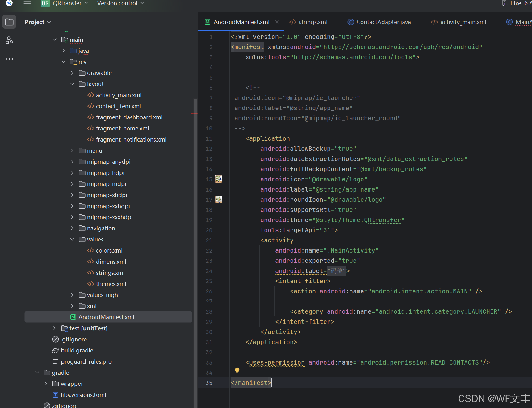Open the Project view dropdown
The height and width of the screenshot is (408, 532).
pos(38,22)
